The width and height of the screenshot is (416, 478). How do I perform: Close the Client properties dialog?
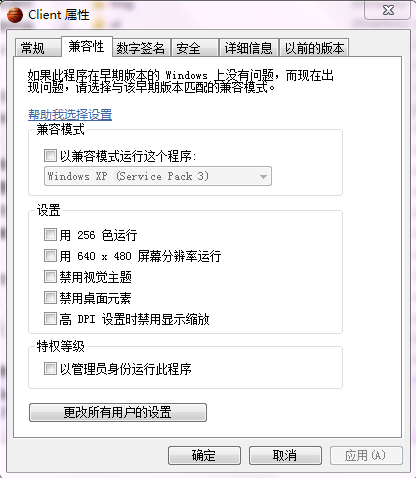387,10
